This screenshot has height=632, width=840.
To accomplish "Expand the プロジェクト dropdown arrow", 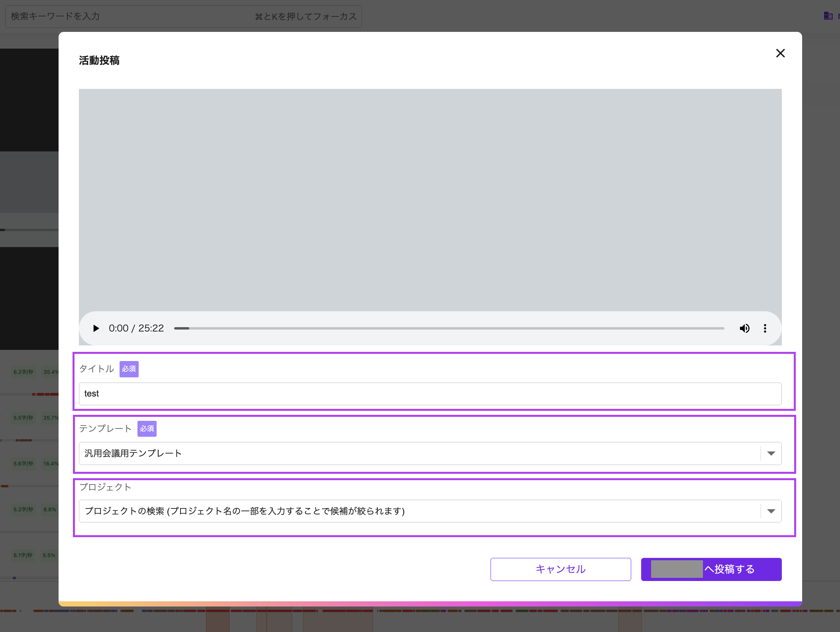I will pyautogui.click(x=771, y=511).
